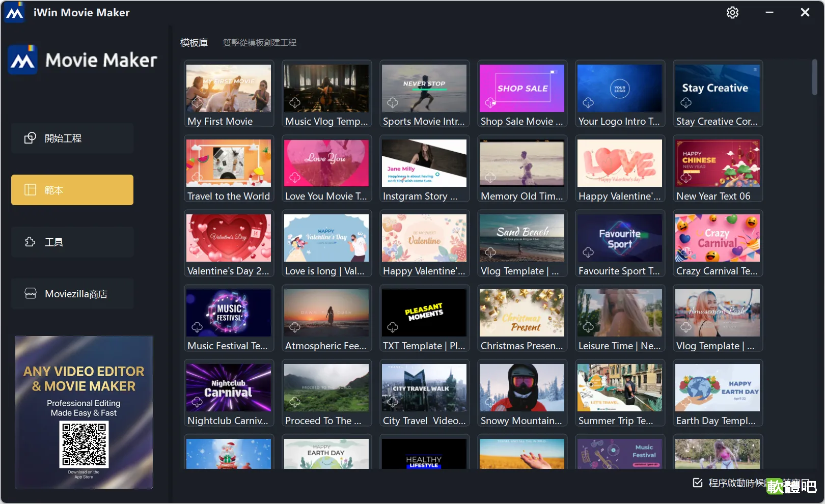Select Christmas Present template thumbnail
The width and height of the screenshot is (825, 504).
click(522, 313)
